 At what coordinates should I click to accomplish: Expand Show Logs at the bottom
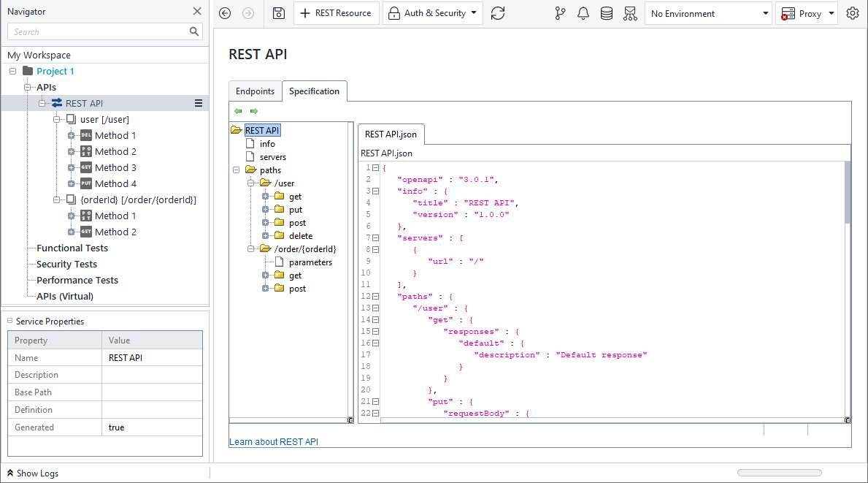(x=32, y=473)
